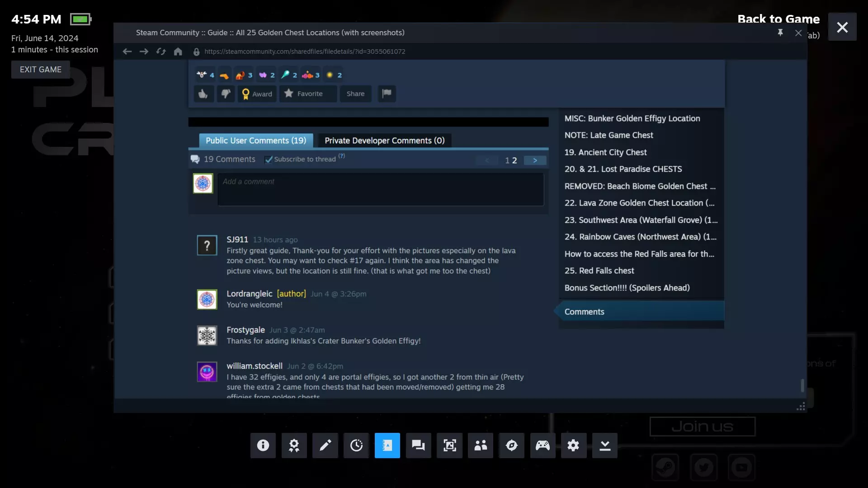Click the Add a comment field
Image resolution: width=868 pixels, height=488 pixels.
pos(380,190)
